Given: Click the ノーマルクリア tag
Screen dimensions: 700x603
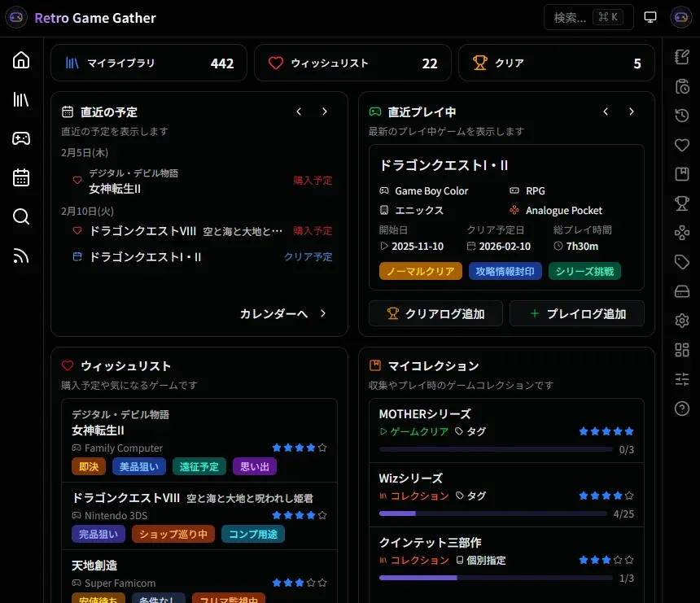Looking at the screenshot, I should [x=421, y=271].
